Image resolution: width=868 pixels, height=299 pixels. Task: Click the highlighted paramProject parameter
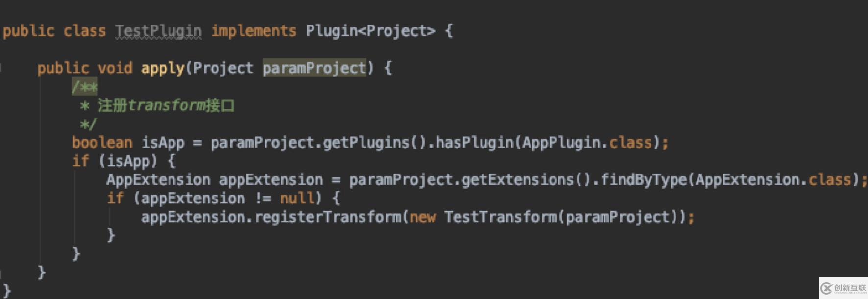(x=314, y=68)
